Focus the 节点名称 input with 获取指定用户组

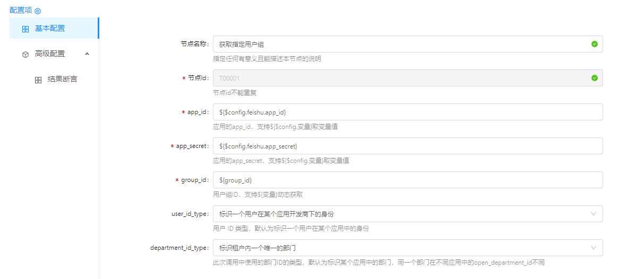(398, 44)
